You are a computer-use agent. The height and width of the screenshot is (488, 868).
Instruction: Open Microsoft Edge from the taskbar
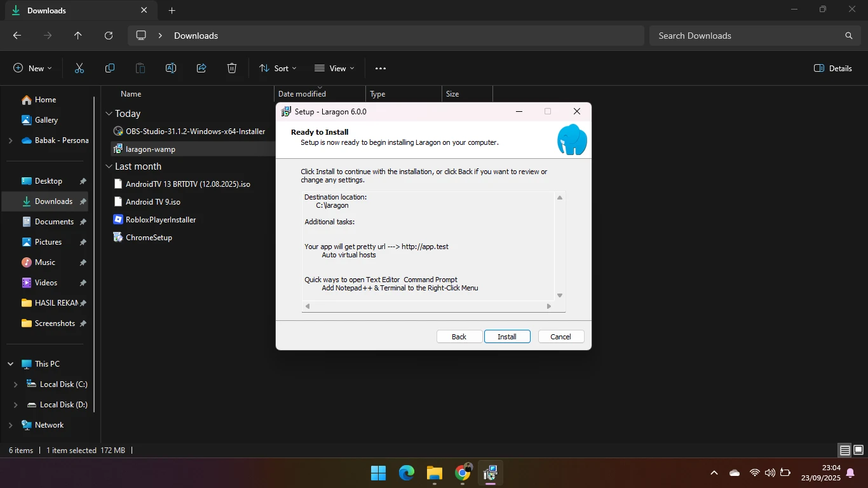407,473
